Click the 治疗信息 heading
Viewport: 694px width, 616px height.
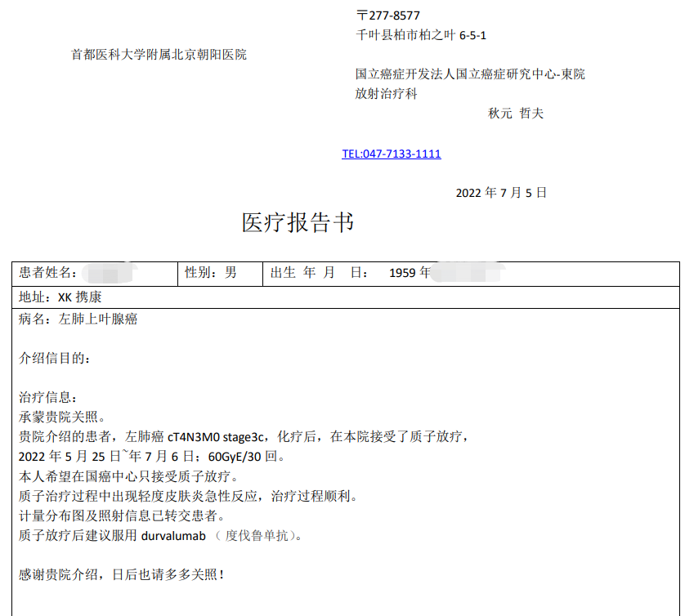click(x=48, y=397)
